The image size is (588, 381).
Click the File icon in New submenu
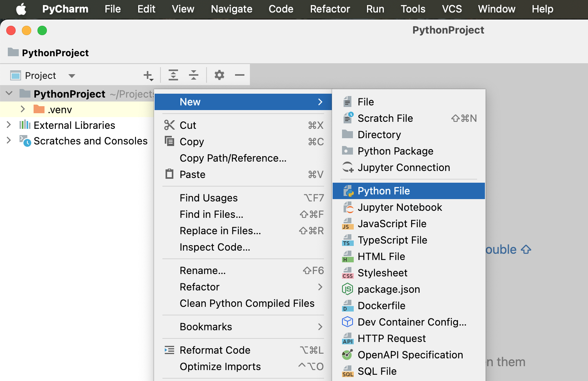click(347, 102)
